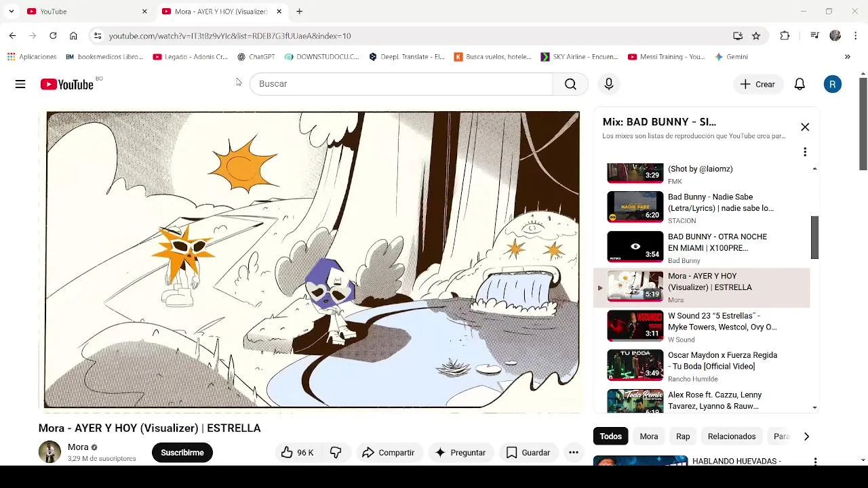Save the video with Guardar

[x=528, y=453]
